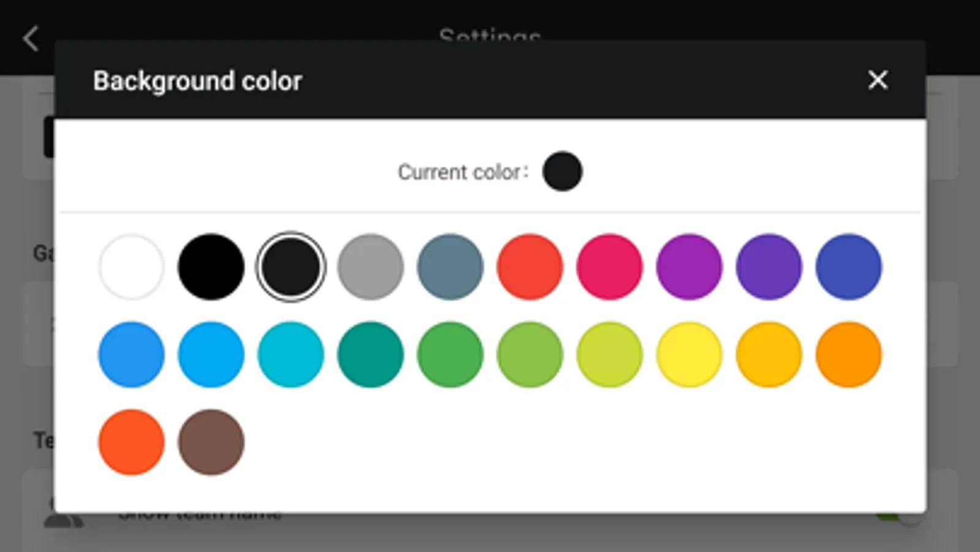Pick the red-orange swatch in the bottom row
980x552 pixels.
pos(131,442)
